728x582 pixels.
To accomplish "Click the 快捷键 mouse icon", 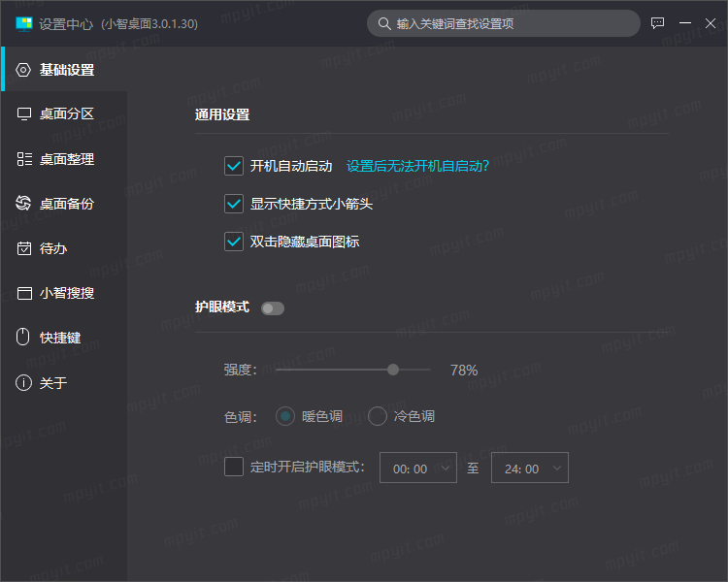I will [x=22, y=337].
